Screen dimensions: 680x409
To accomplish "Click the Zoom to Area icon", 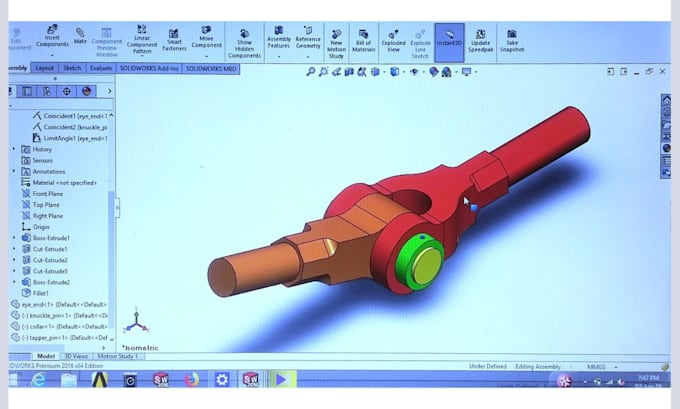I will [323, 72].
